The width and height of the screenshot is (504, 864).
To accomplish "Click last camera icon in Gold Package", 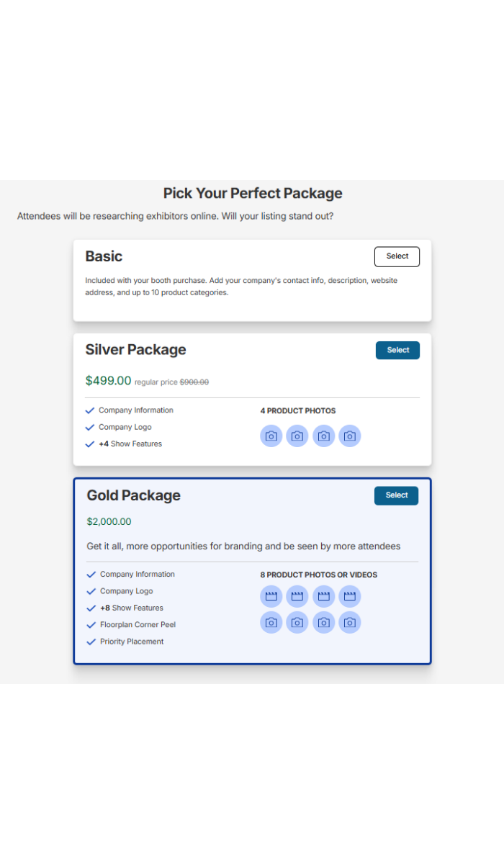I will pos(349,622).
